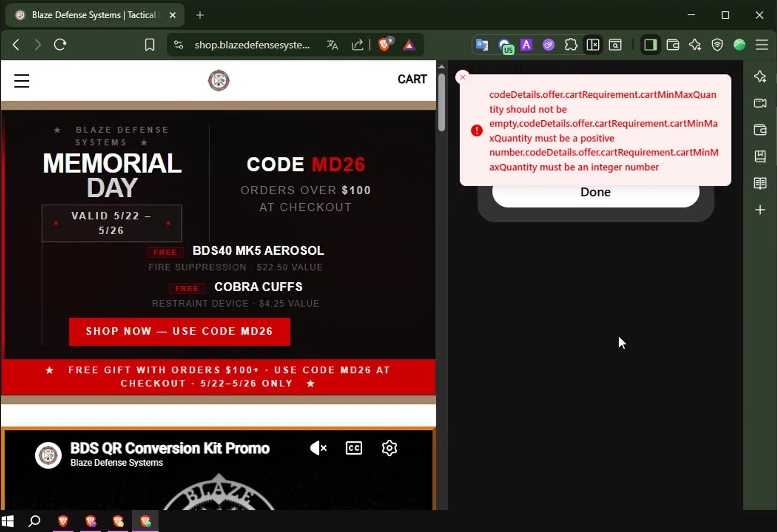Click the red free gift promo banner
This screenshot has height=532, width=777.
219,377
